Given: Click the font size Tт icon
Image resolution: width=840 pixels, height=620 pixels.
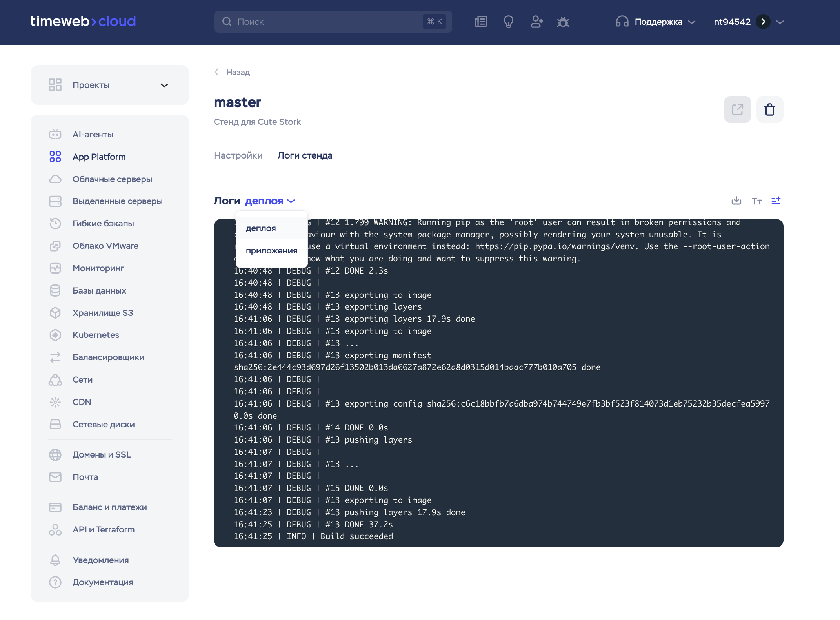Looking at the screenshot, I should 756,201.
